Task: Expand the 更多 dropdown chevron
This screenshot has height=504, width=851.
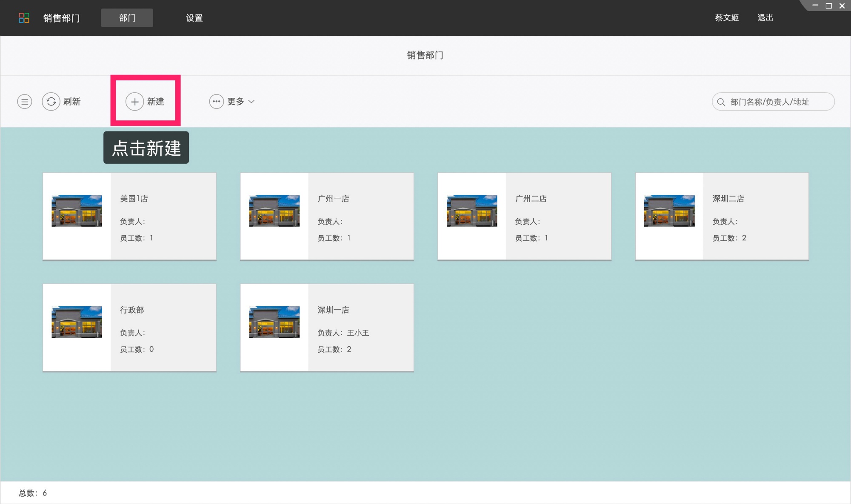Action: [251, 102]
